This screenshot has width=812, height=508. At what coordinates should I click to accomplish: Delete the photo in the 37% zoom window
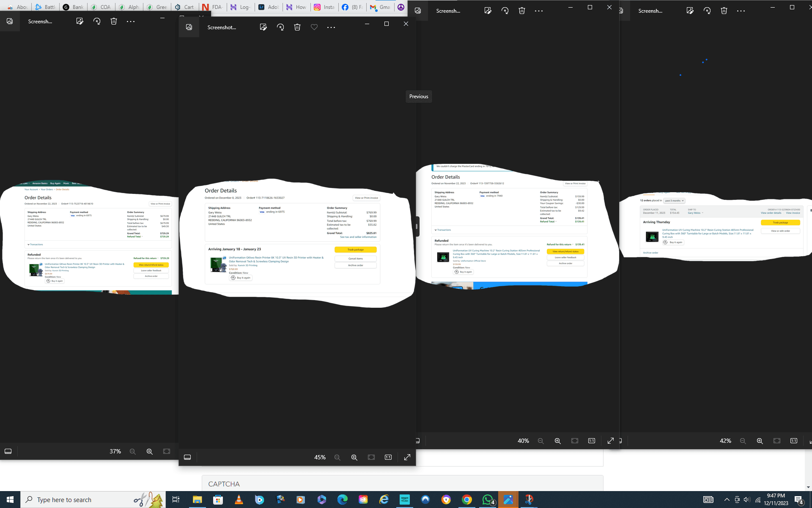click(113, 21)
